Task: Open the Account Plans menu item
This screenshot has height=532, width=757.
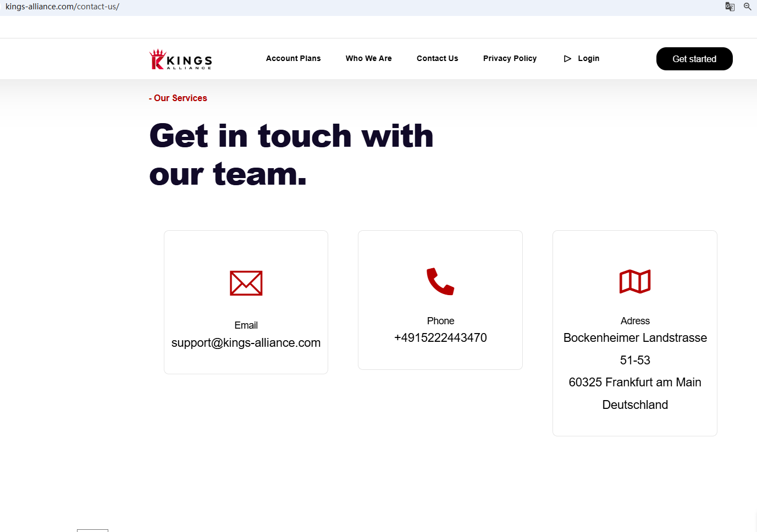Action: click(293, 58)
